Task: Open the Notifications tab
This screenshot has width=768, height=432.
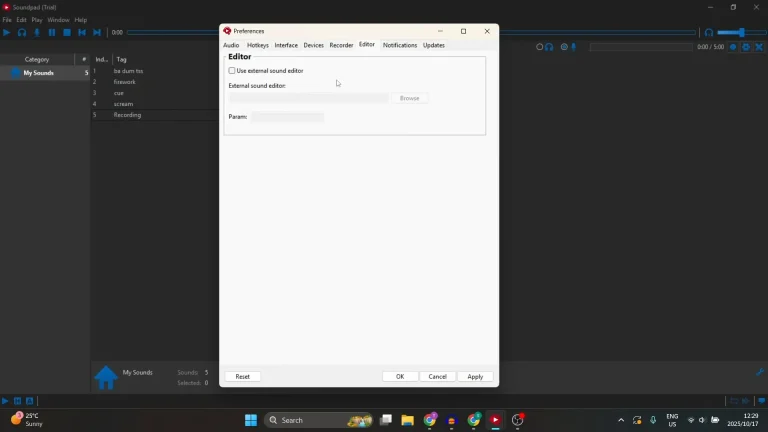Action: point(400,45)
